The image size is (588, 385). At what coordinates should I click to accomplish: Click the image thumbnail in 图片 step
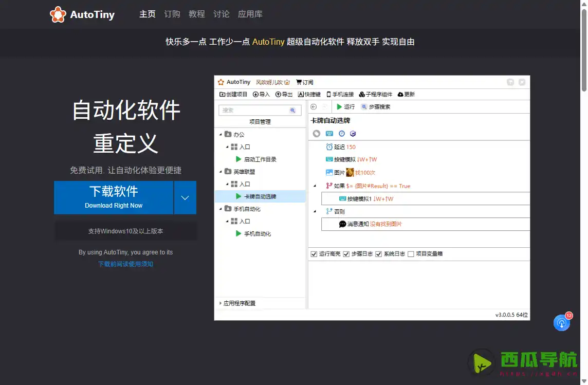coord(350,172)
